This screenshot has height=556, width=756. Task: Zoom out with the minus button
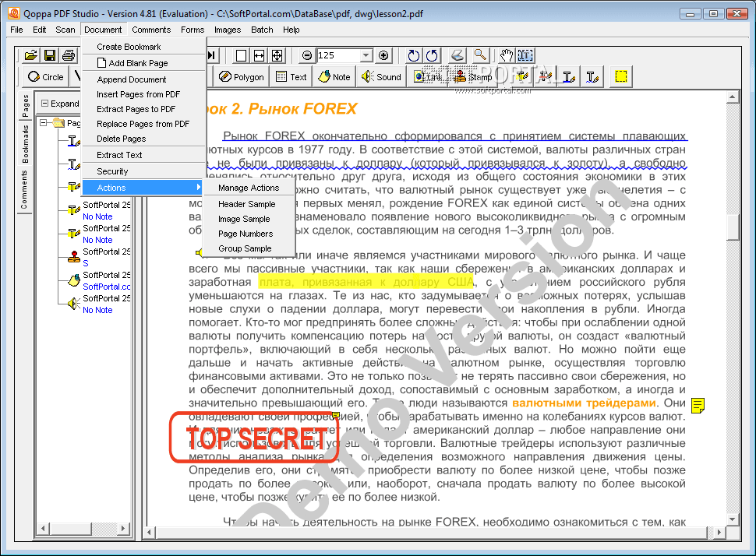307,55
